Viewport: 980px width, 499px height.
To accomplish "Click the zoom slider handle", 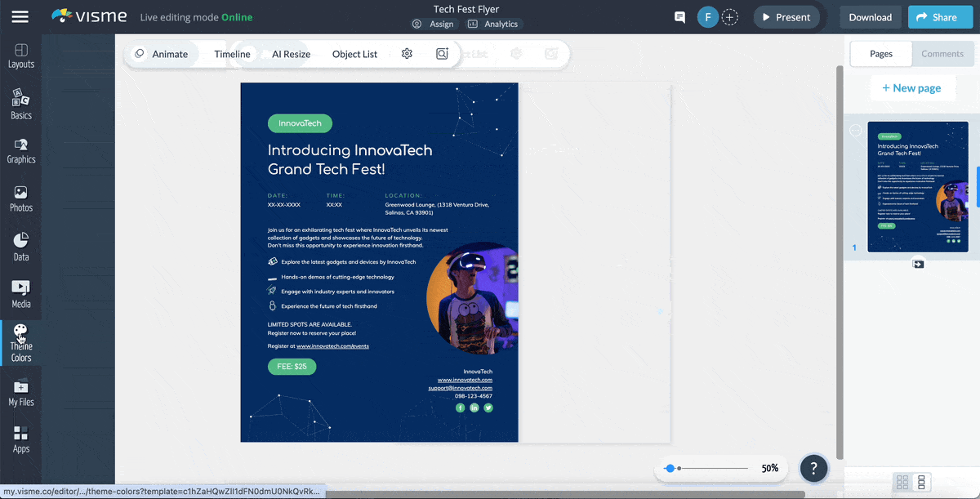I will point(670,469).
